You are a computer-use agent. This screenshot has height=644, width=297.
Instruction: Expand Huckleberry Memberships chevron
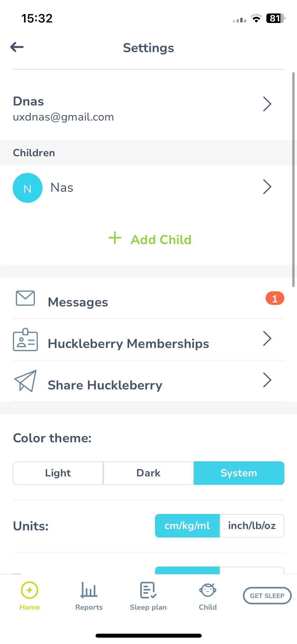[267, 338]
